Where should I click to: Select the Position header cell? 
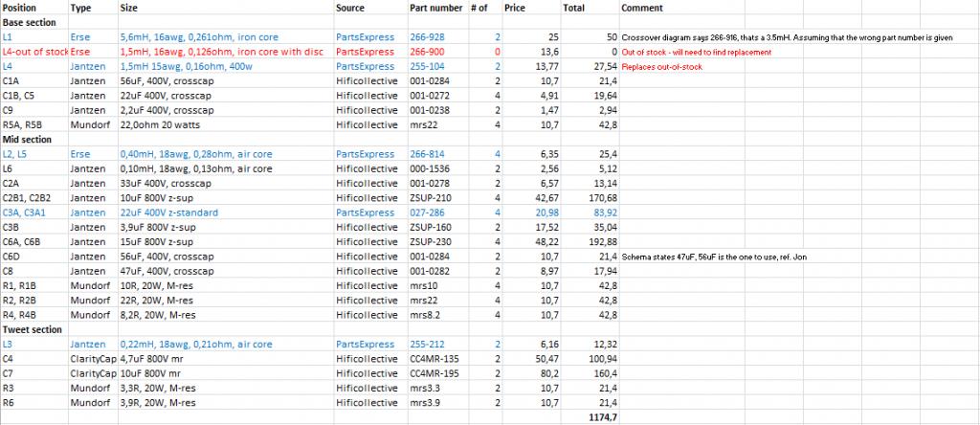point(34,8)
